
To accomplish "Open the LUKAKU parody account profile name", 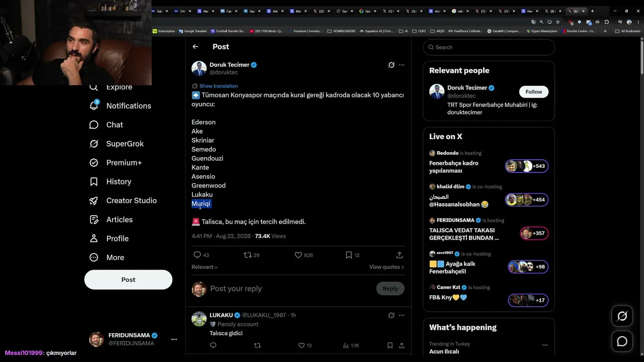I will (x=221, y=315).
